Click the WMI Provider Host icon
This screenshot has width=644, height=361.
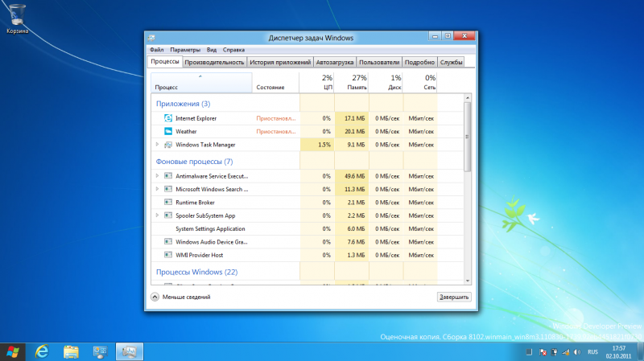(168, 255)
